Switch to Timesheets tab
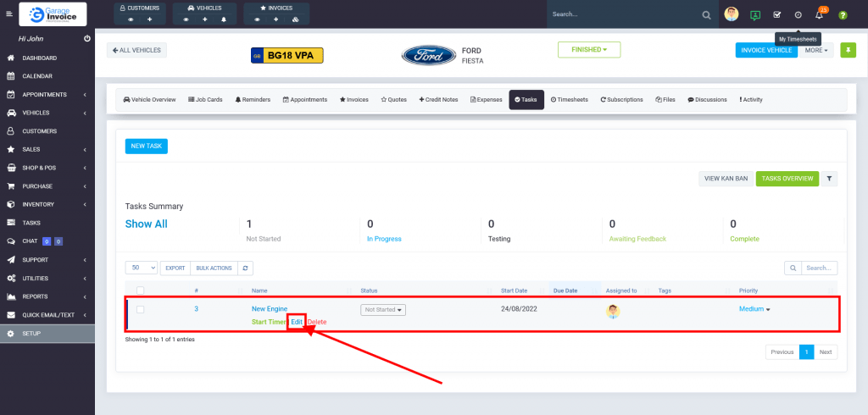The height and width of the screenshot is (415, 868). click(x=570, y=100)
